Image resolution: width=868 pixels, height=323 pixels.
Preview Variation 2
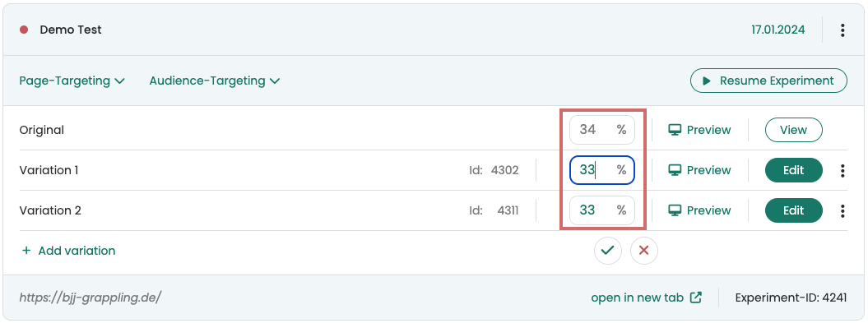[699, 210]
